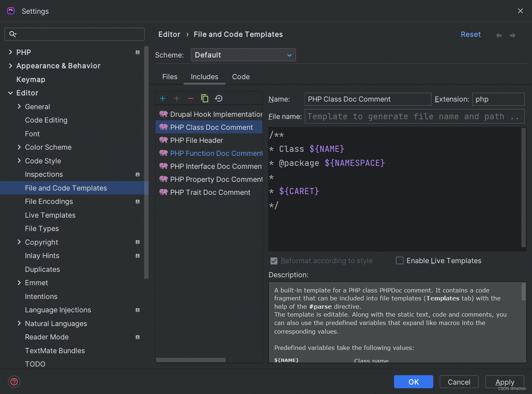
Task: Click the search magnifier icon in settings
Action: coord(13,34)
